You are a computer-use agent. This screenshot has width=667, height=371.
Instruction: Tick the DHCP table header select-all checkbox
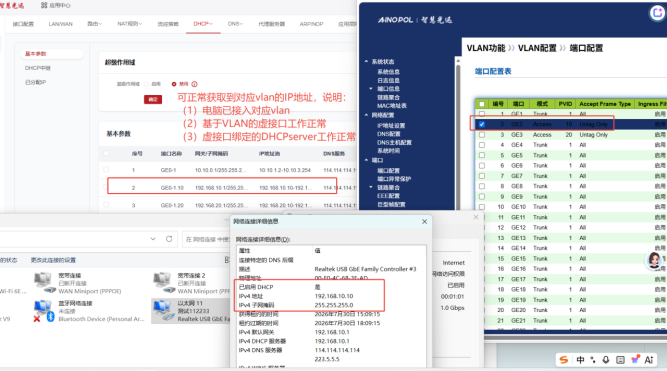(106, 153)
